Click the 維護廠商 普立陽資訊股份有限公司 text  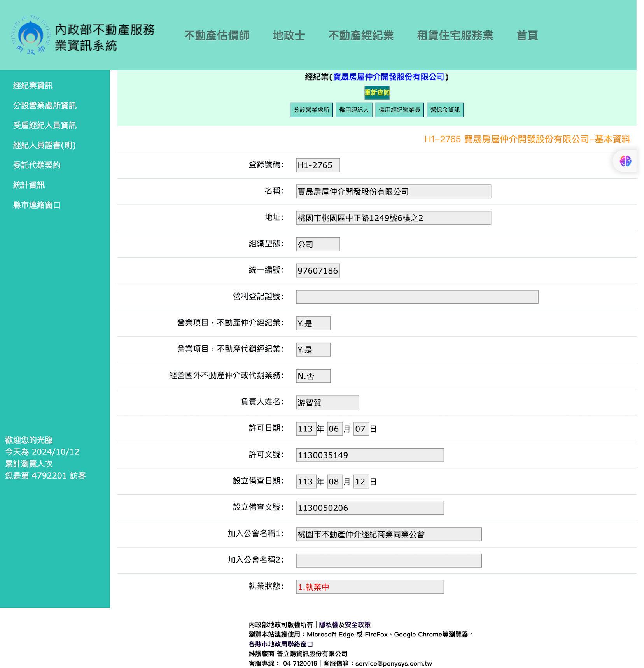click(x=298, y=654)
